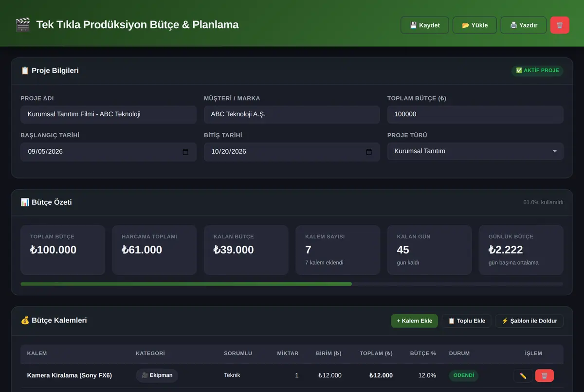
Task: Click the DURUM column header
Action: pos(460,354)
